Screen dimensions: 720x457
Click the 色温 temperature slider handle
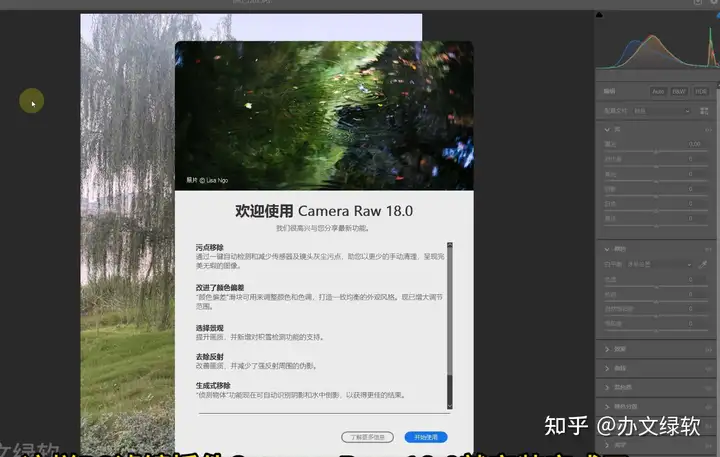[x=656, y=287]
